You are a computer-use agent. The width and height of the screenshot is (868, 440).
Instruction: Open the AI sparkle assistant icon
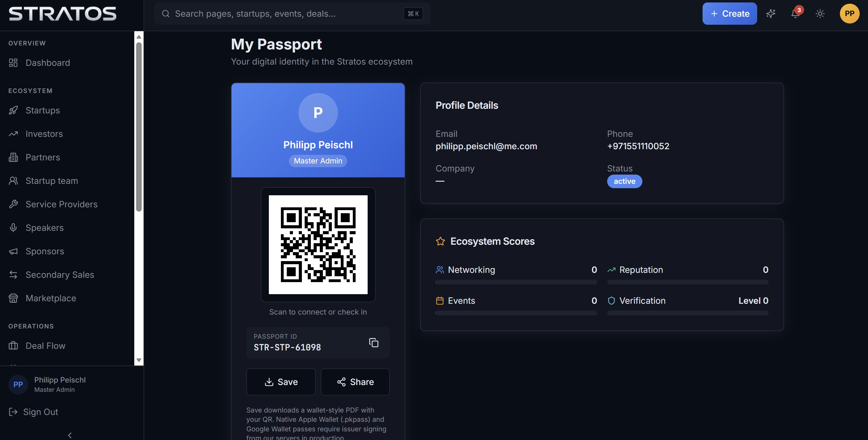(x=771, y=14)
